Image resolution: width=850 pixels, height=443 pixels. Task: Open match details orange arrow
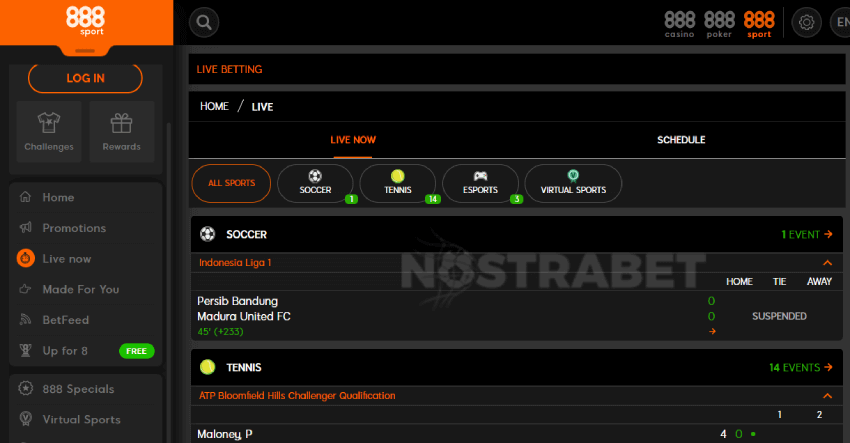(x=712, y=331)
